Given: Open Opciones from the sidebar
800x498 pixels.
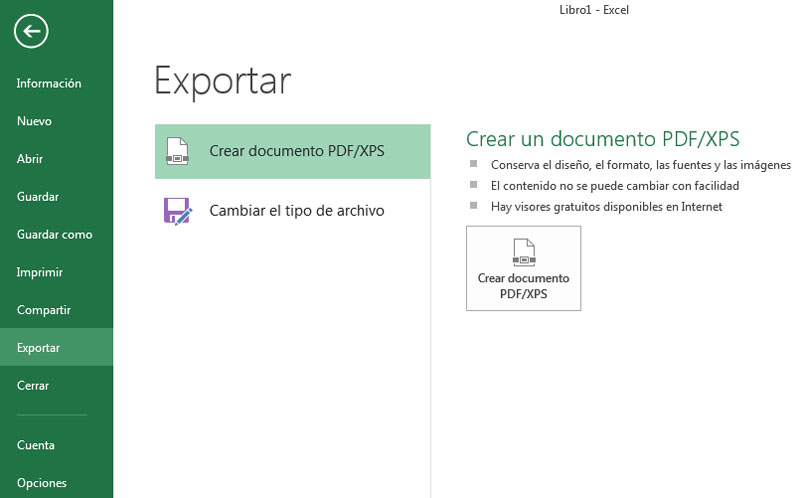Looking at the screenshot, I should [x=42, y=483].
